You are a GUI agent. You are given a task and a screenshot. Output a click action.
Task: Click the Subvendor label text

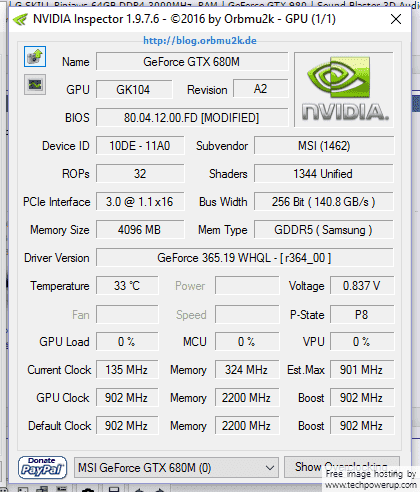click(222, 146)
